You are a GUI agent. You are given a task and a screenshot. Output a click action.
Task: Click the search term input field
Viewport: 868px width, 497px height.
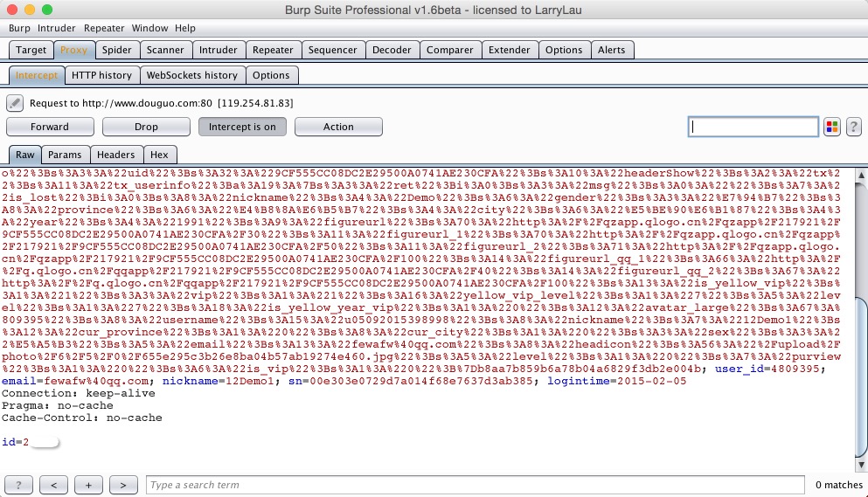(475, 485)
